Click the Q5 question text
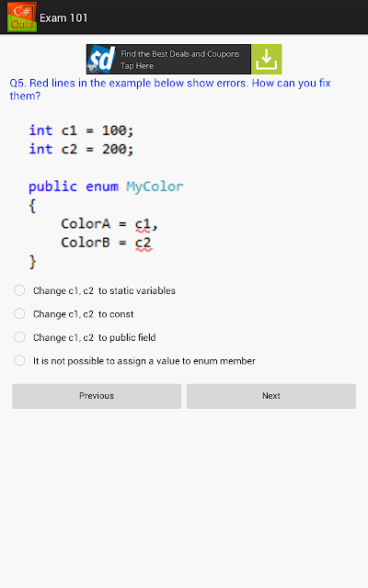The height and width of the screenshot is (588, 368). (x=170, y=89)
